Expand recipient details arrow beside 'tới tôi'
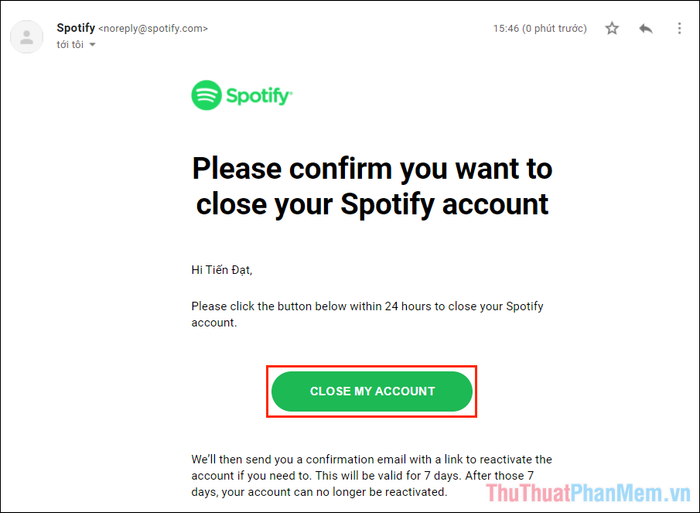The width and height of the screenshot is (700, 513). 92,45
